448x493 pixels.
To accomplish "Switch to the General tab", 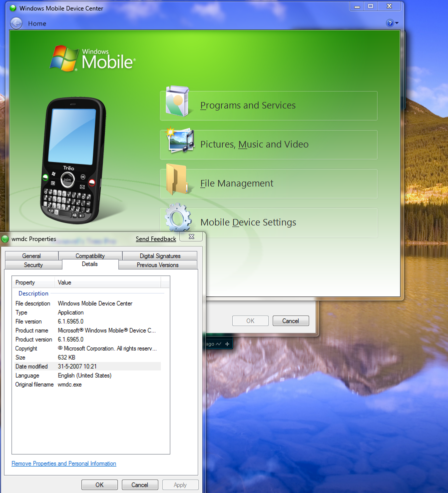I will 31,255.
